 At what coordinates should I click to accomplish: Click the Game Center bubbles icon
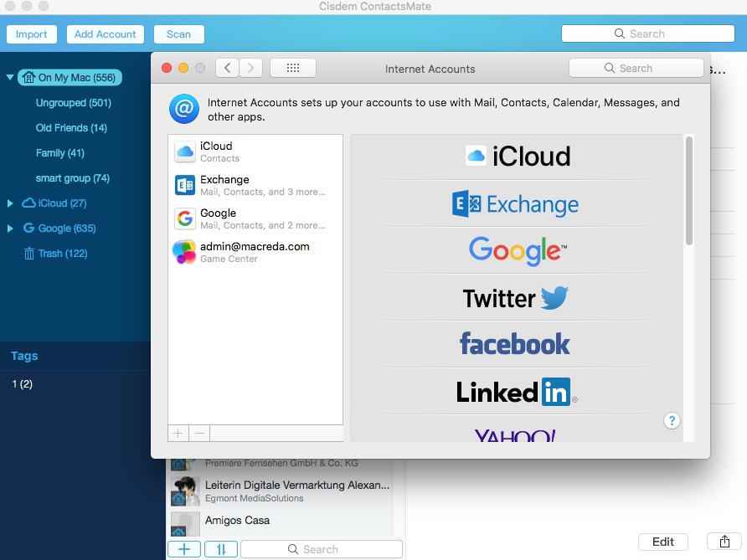[x=184, y=252]
